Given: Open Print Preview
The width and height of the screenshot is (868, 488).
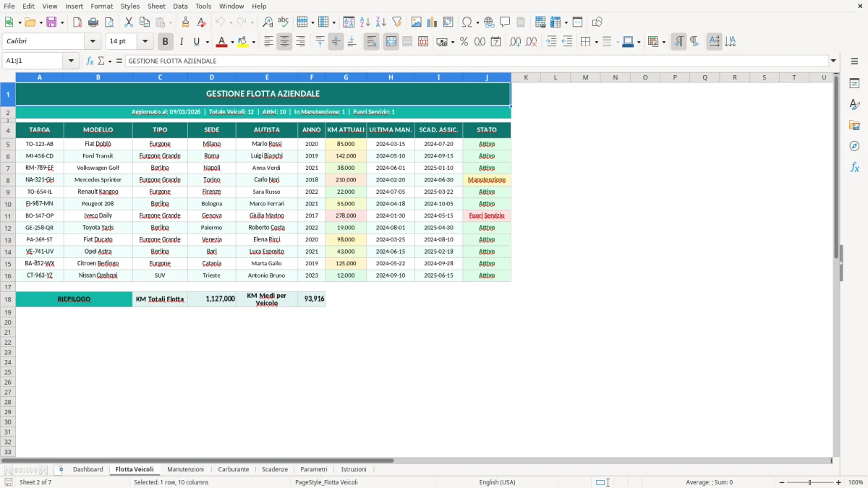Looking at the screenshot, I should pyautogui.click(x=109, y=22).
